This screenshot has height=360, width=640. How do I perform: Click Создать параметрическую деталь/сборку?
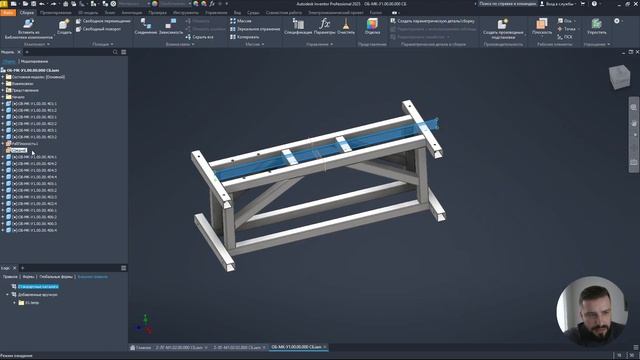pyautogui.click(x=432, y=21)
